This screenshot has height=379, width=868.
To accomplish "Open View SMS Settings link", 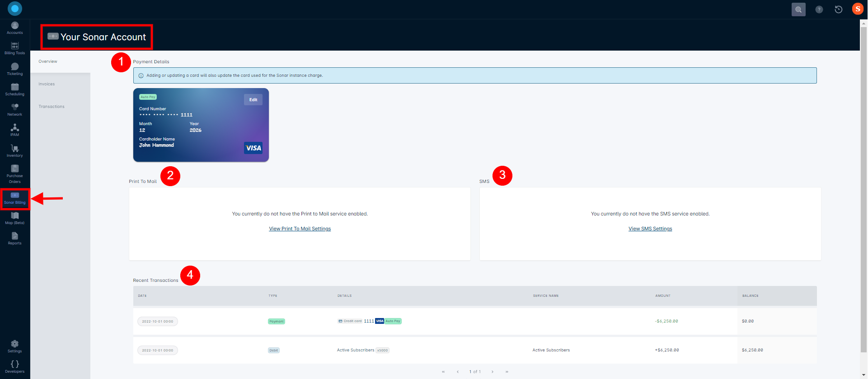I will click(650, 229).
